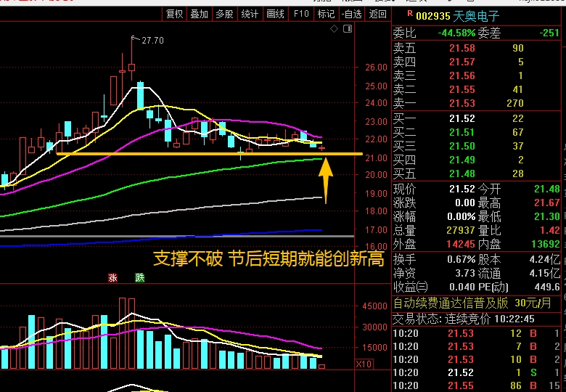Click 今开 value 21.48
This screenshot has height=392, width=566.
click(x=547, y=189)
